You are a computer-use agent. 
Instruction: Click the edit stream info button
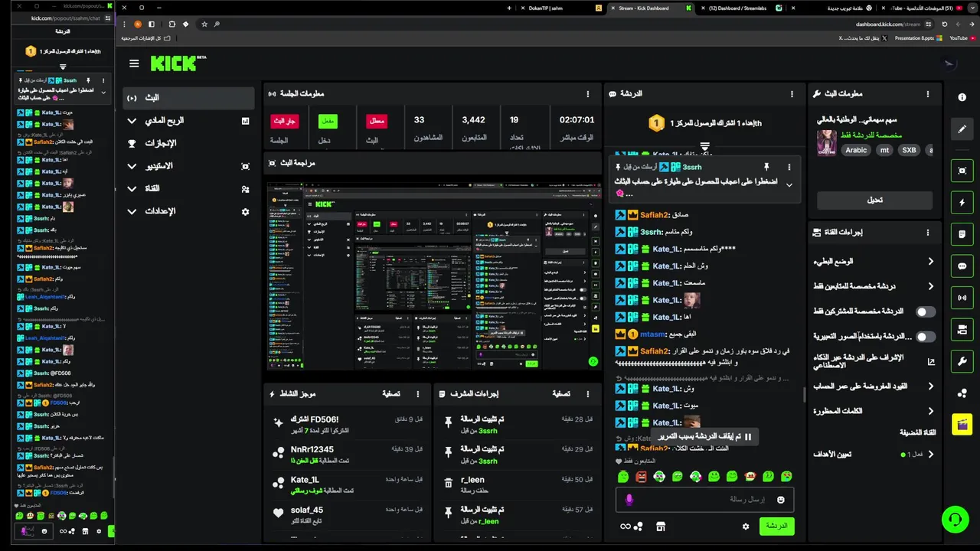(x=874, y=200)
